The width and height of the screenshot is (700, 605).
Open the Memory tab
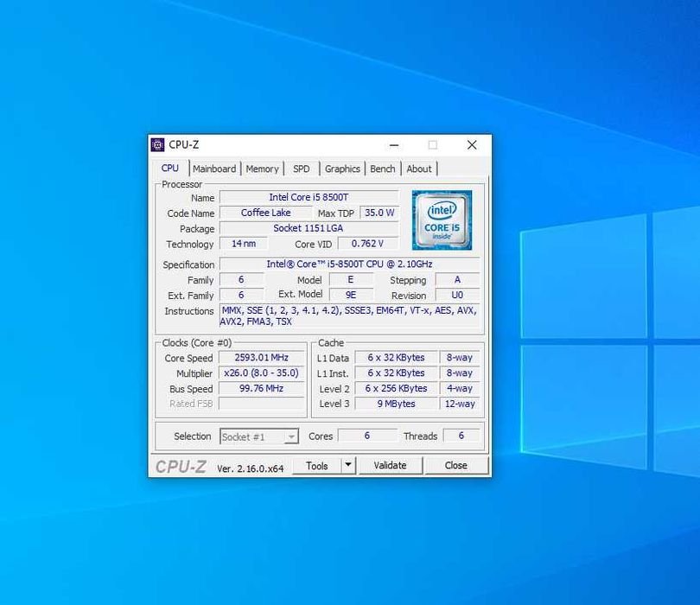pos(262,169)
